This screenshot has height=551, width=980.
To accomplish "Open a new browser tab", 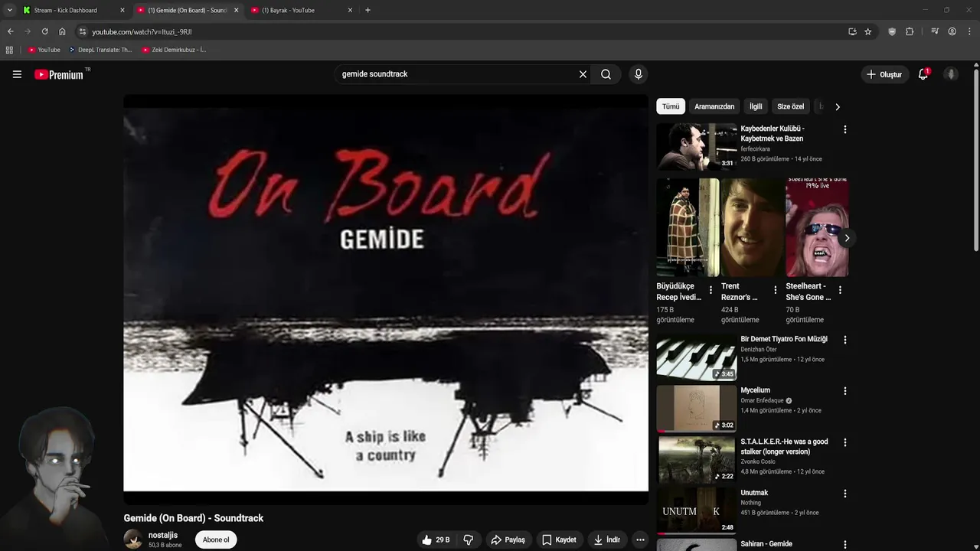I will click(367, 10).
